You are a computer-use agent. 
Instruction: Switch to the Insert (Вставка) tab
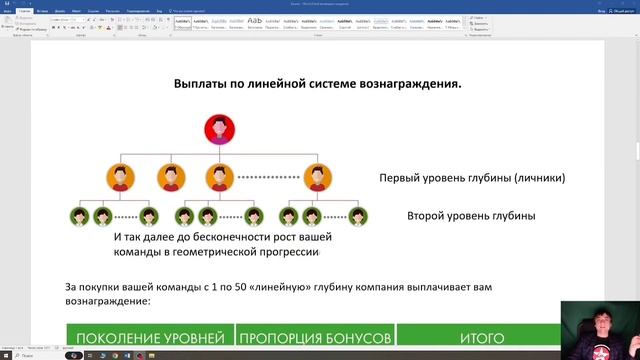coord(42,11)
